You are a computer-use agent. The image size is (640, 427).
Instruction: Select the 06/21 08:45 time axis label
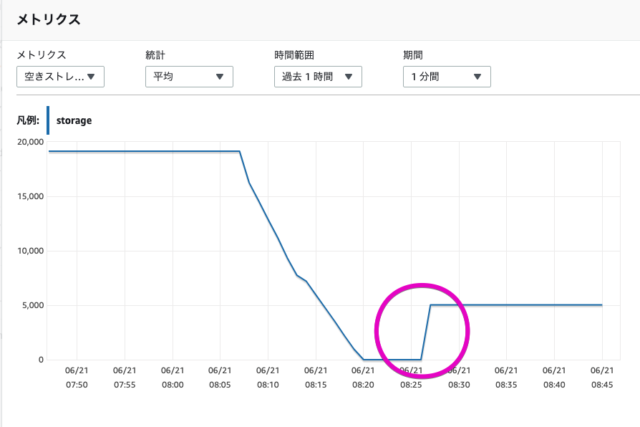pos(602,376)
